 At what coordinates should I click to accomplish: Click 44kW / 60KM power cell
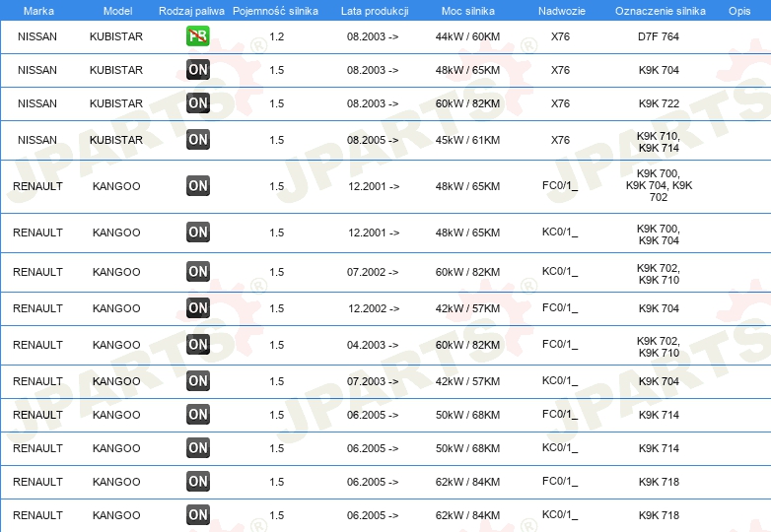coord(467,36)
